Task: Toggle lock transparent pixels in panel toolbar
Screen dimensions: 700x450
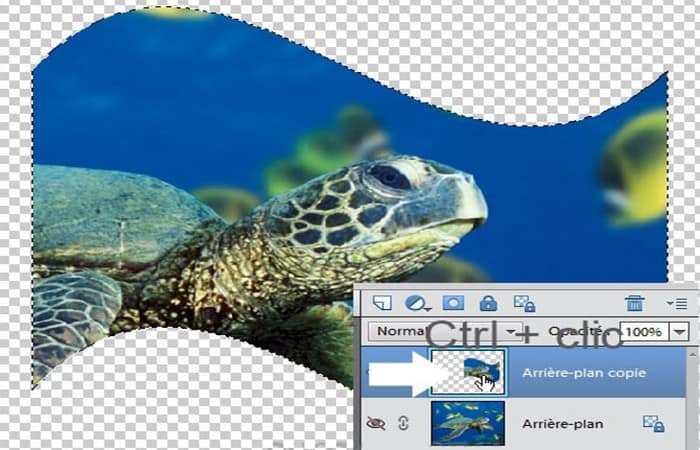Action: [x=524, y=304]
